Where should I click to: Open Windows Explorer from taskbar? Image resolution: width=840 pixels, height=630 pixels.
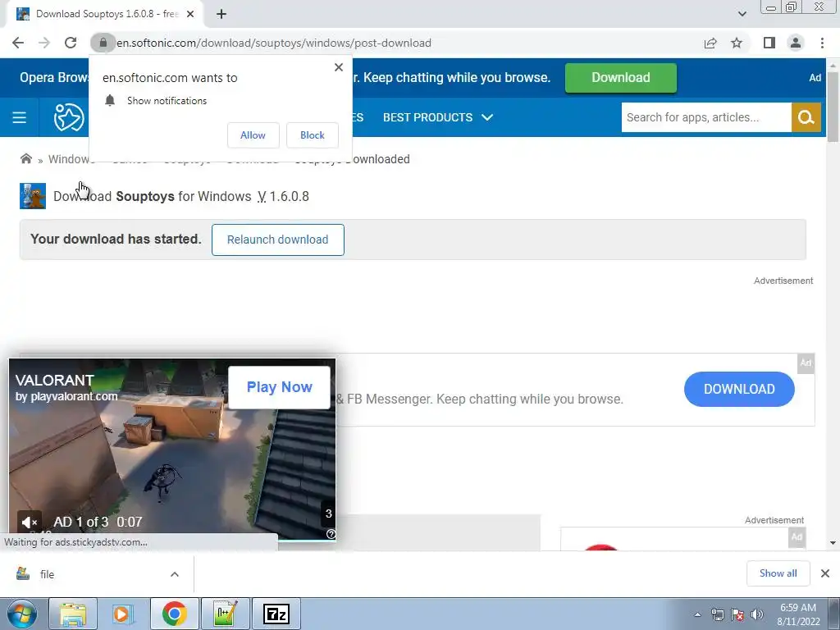[x=73, y=614]
